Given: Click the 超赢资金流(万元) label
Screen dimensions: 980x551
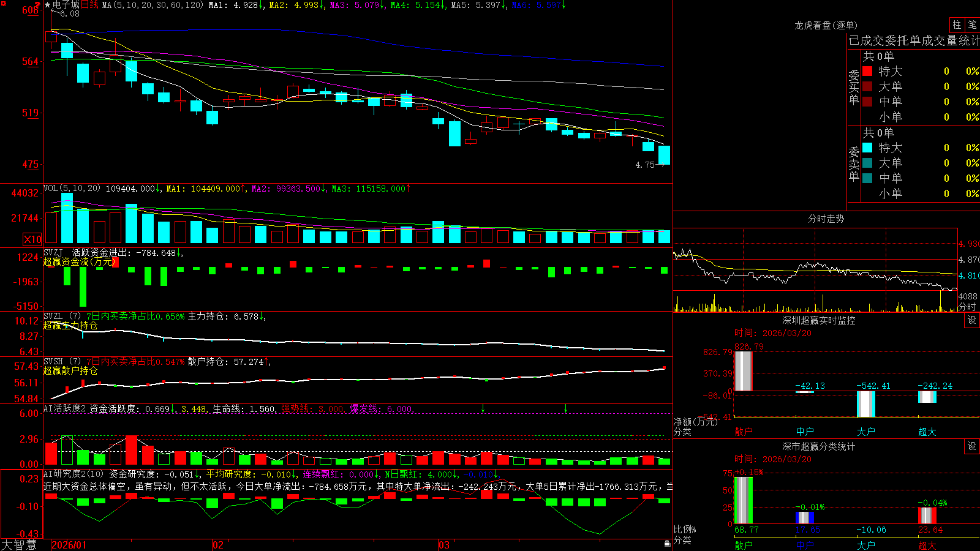Looking at the screenshot, I should pos(79,262).
